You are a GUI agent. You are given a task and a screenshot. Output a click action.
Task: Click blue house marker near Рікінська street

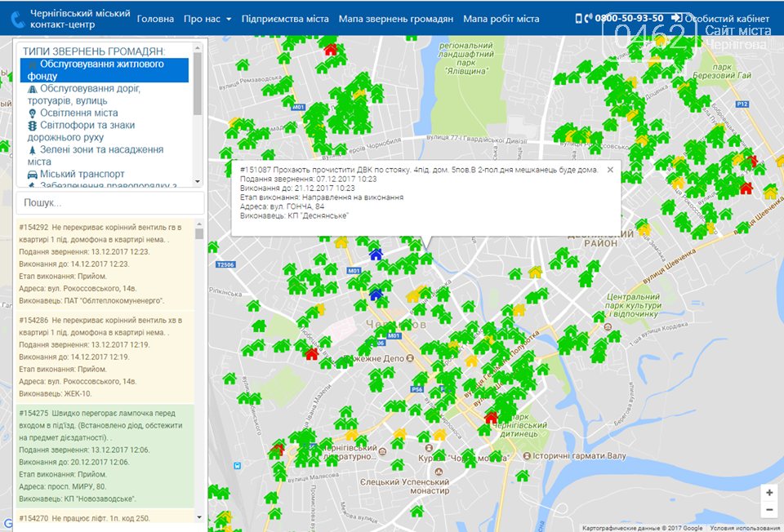click(376, 294)
